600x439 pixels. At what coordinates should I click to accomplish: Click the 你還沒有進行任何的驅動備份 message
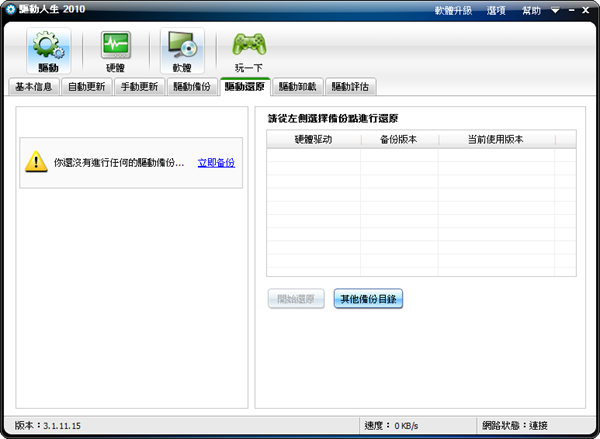[x=119, y=163]
